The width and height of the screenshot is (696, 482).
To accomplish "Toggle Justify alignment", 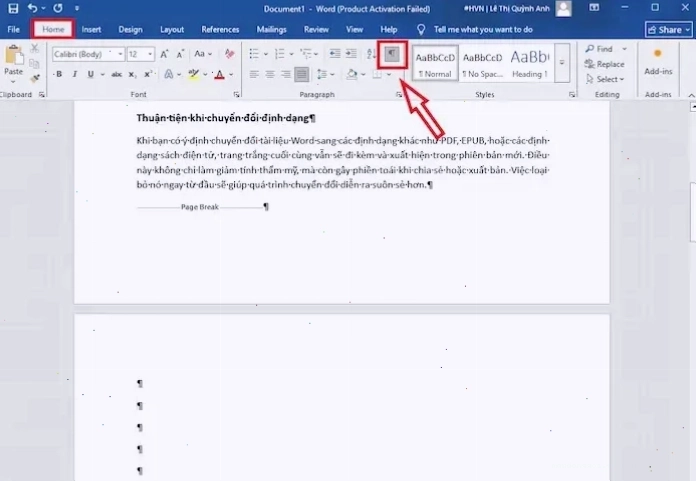I will [x=302, y=74].
